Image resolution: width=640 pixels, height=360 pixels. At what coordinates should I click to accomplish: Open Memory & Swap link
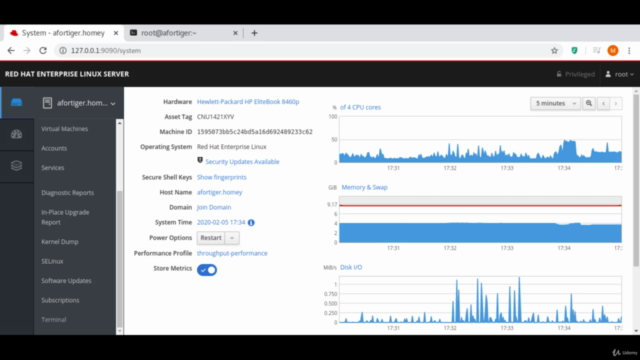click(x=364, y=187)
